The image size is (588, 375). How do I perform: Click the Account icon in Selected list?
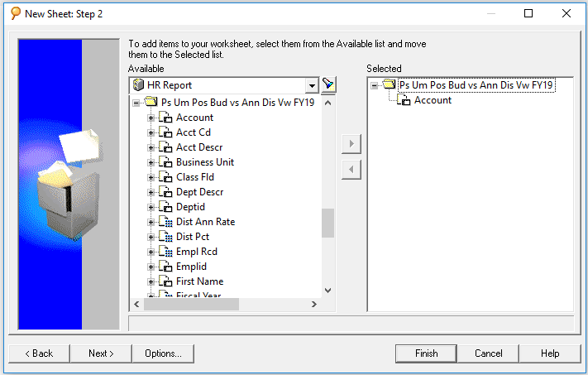pyautogui.click(x=404, y=100)
